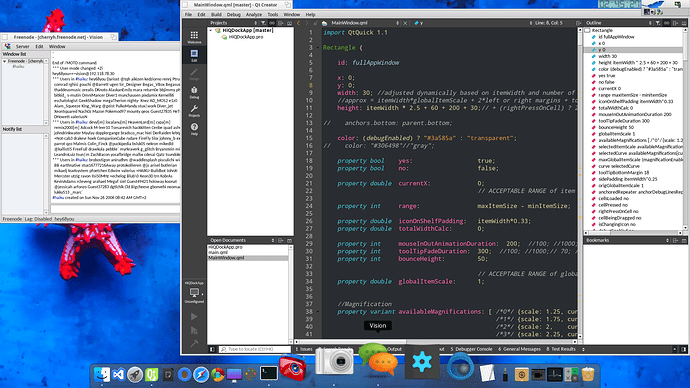This screenshot has width=690, height=388.
Task: Show the Issues output pane
Action: click(304, 349)
